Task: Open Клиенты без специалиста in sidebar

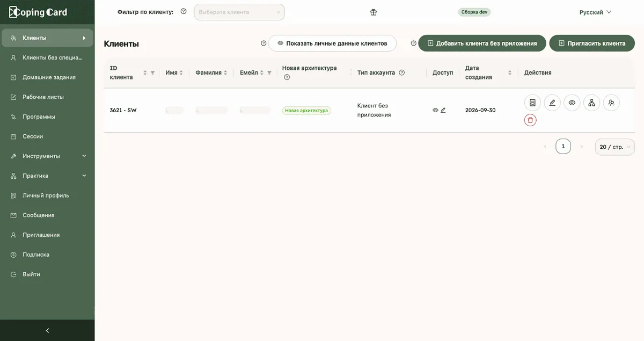Action: pos(47,57)
